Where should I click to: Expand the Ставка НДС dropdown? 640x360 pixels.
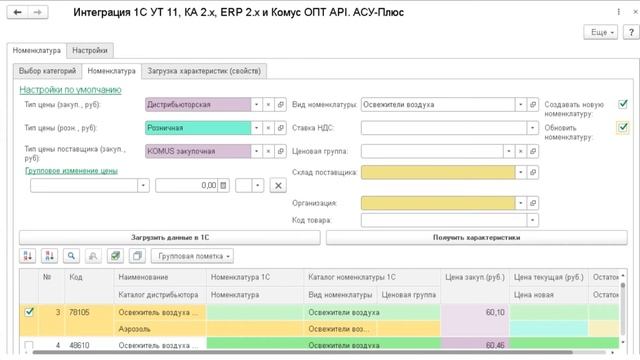[x=533, y=128]
